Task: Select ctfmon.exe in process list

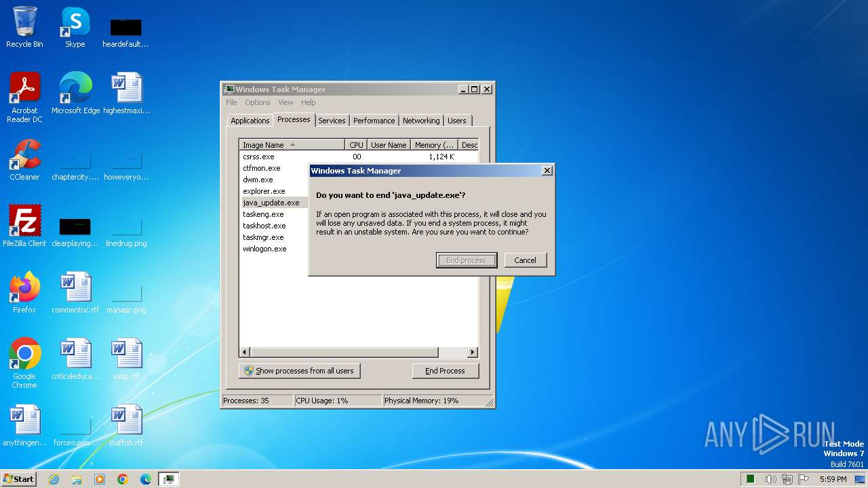Action: tap(262, 168)
